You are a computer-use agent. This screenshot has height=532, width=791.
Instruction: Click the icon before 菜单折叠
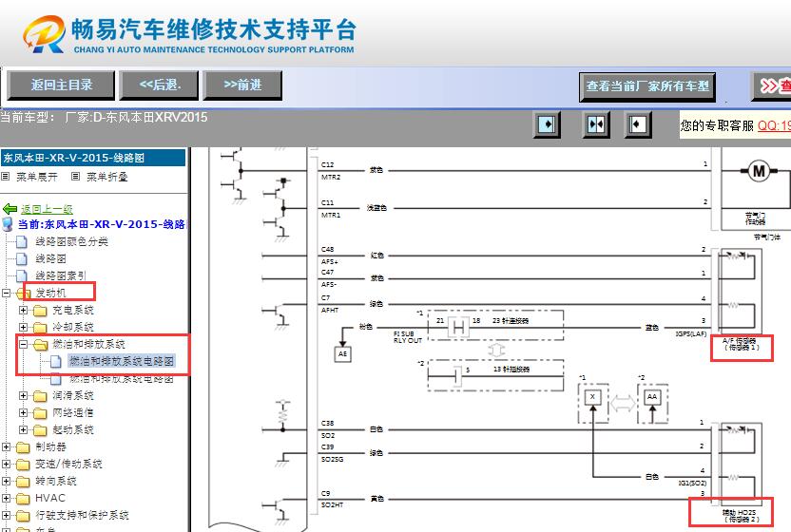click(x=76, y=177)
